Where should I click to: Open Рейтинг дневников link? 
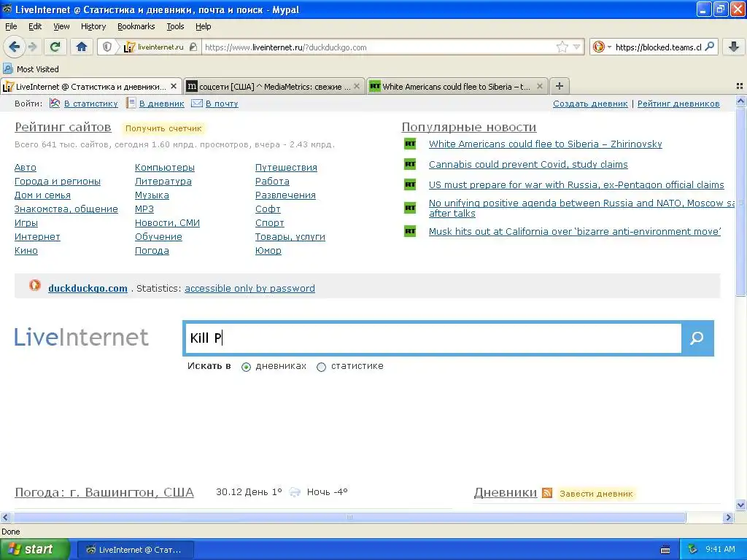point(678,104)
